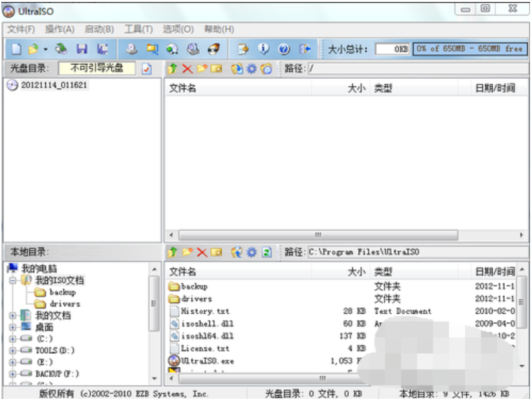Click the blue question mark help icon

[x=284, y=49]
